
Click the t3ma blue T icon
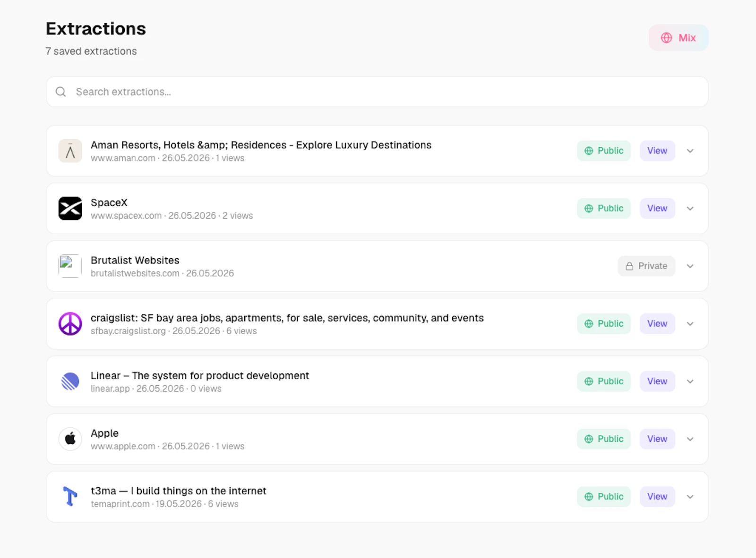point(70,497)
